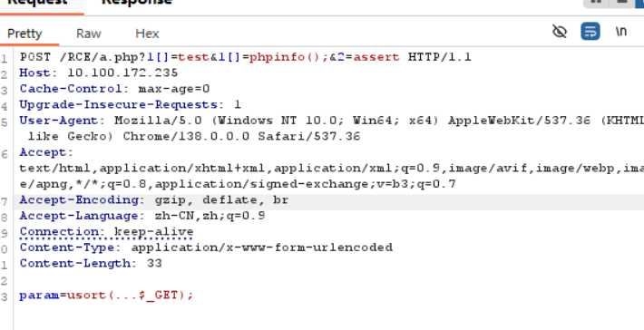Click the 'param' body parameter name
The image size is (644, 330).
(39, 296)
